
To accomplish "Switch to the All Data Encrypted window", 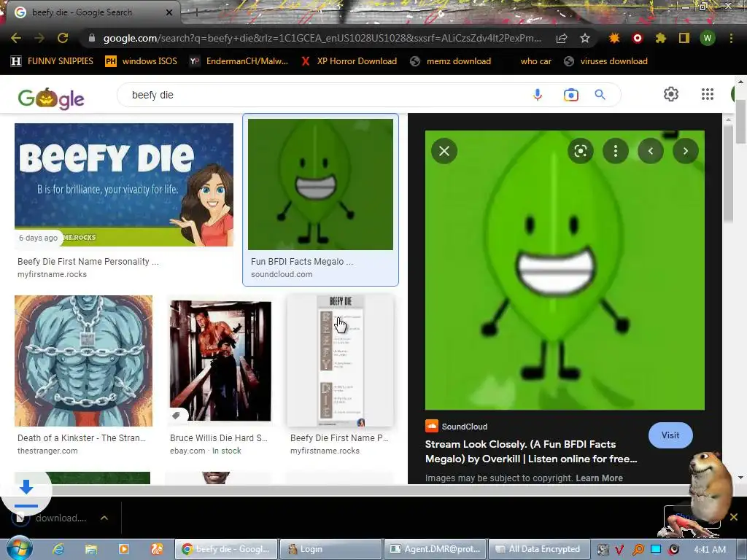I will [539, 549].
